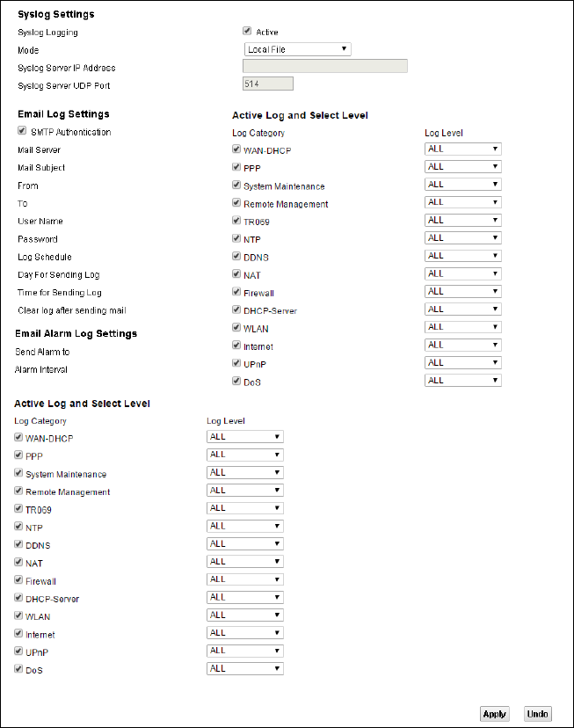The width and height of the screenshot is (574, 728).
Task: Toggle DoS checkbox beside Email Alarm Log Settings
Action: click(236, 381)
